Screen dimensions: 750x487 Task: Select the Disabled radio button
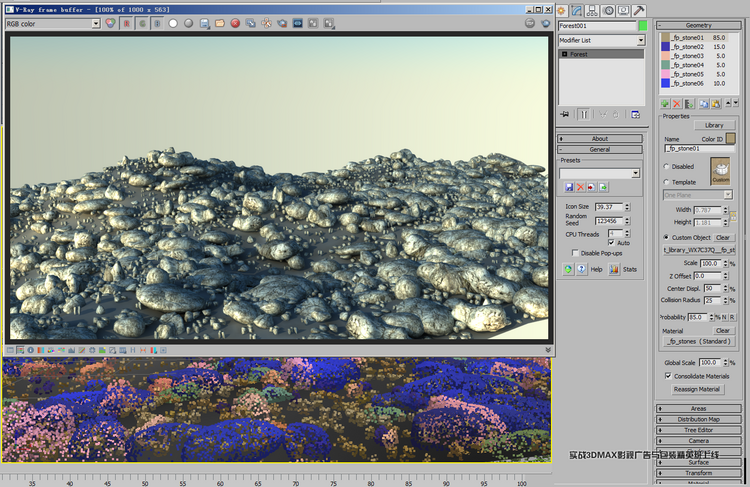click(666, 166)
